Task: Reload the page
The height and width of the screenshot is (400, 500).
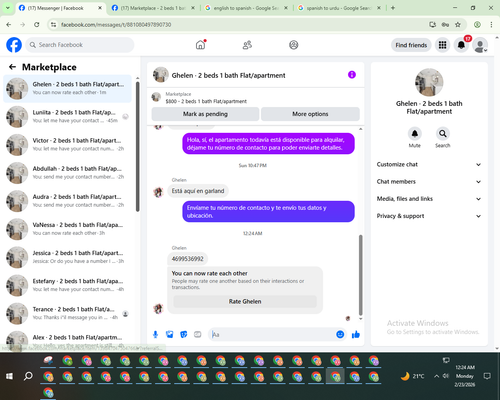Action: [37, 25]
